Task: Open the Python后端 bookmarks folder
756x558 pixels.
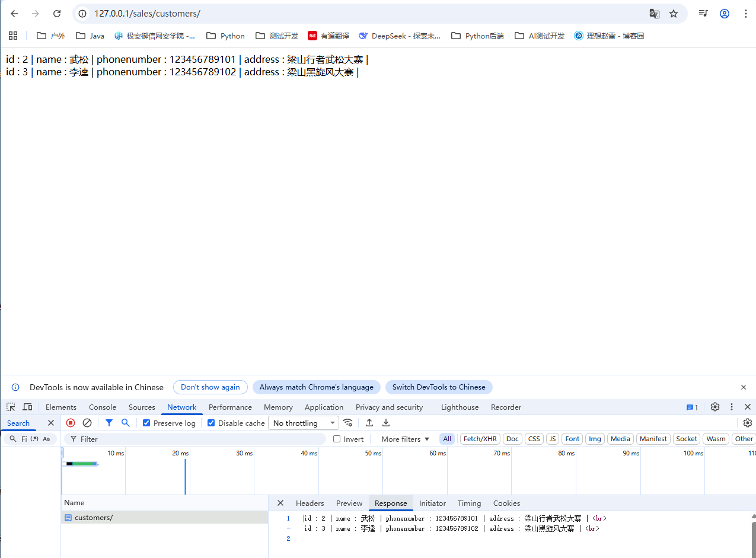Action: coord(477,36)
